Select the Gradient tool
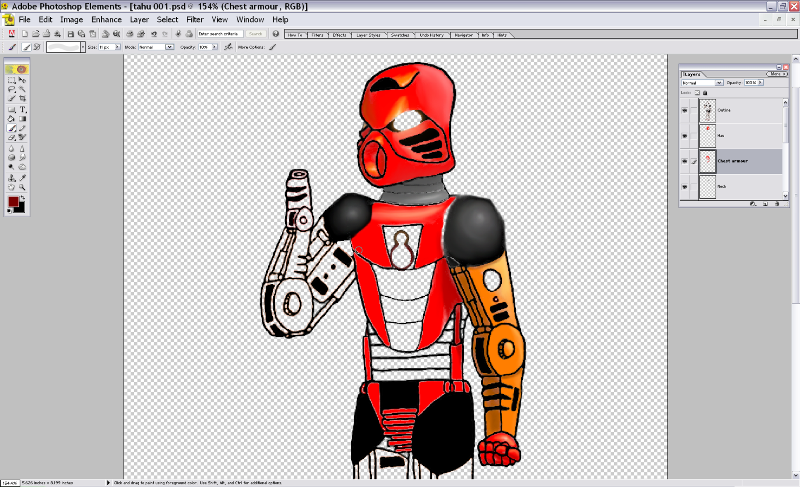Image resolution: width=800 pixels, height=487 pixels. point(22,119)
